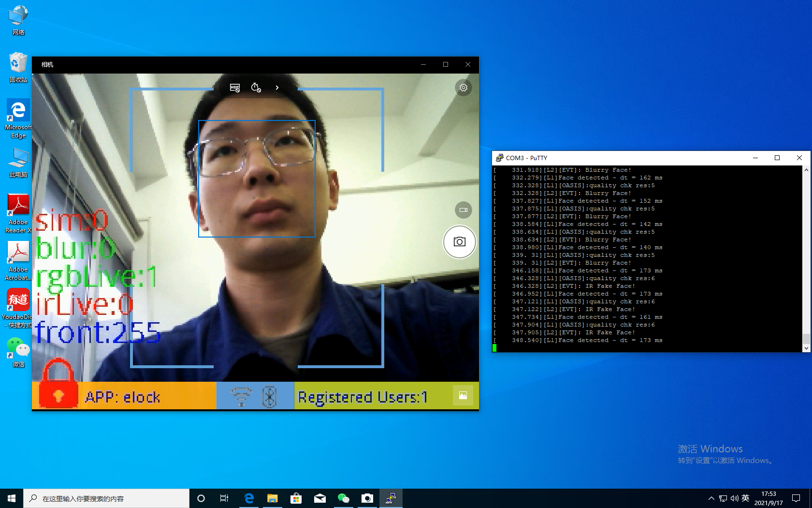Open the Recycle Bin desktop icon
Image resolution: width=812 pixels, height=508 pixels.
18,68
